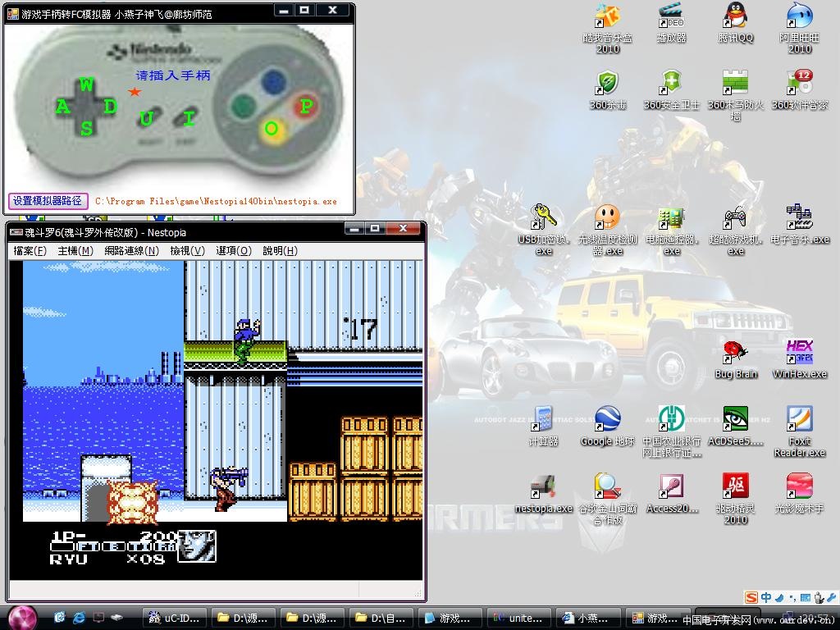Viewport: 840px width, 630px height.
Task: Open the 计算器 calculator shortcut
Action: pyautogui.click(x=544, y=426)
